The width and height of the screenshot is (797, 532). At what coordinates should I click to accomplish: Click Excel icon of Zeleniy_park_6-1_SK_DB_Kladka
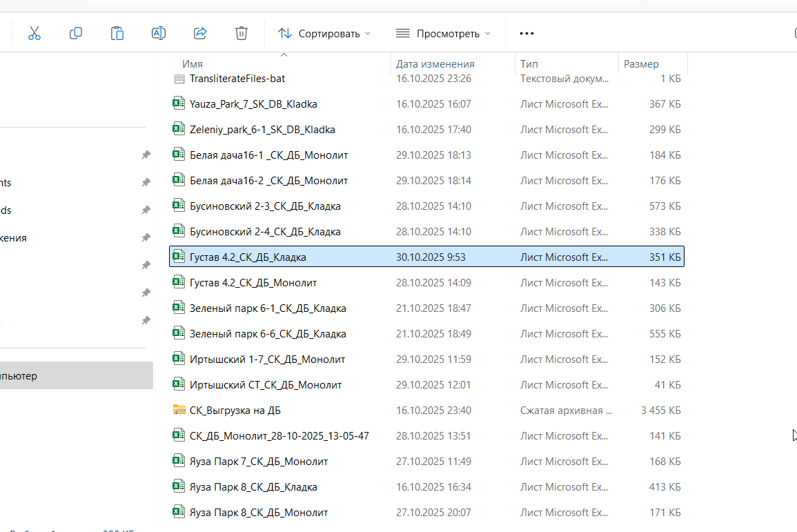pos(179,128)
